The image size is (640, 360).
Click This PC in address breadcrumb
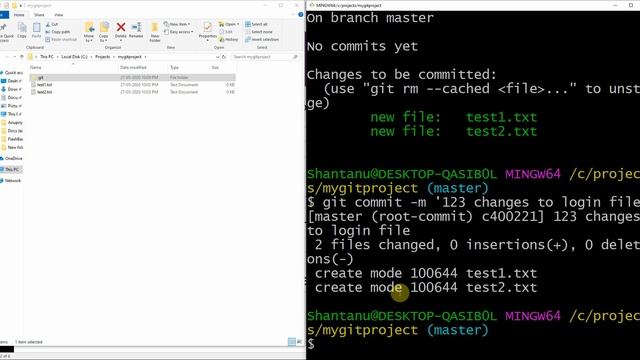(47, 57)
